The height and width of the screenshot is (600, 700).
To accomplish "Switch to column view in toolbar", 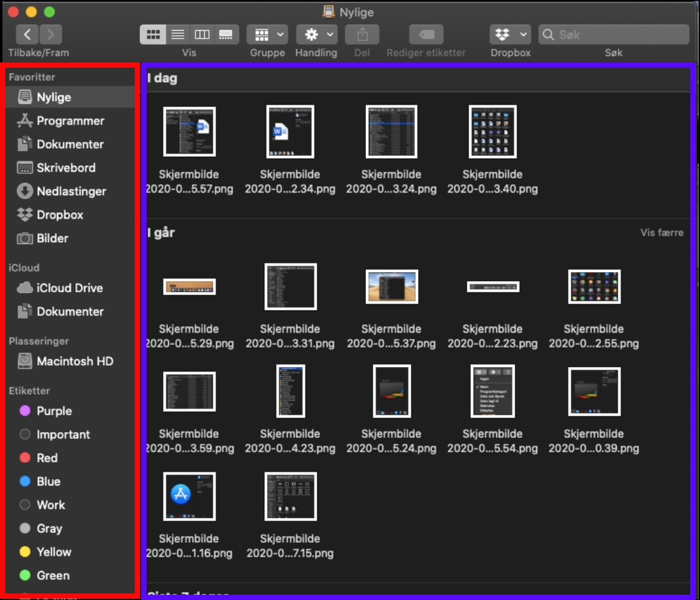I will [202, 34].
